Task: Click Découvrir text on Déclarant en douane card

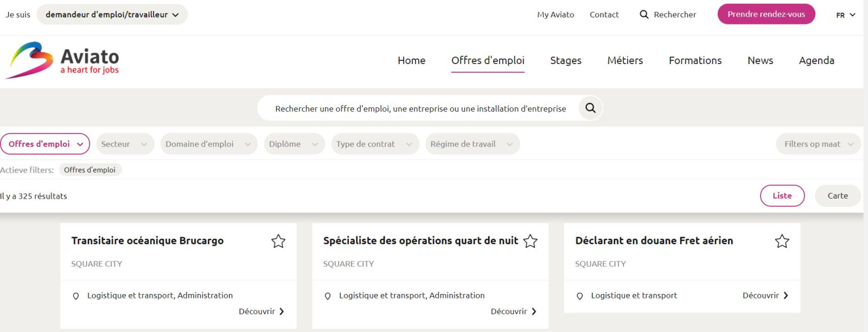Action: pos(761,296)
